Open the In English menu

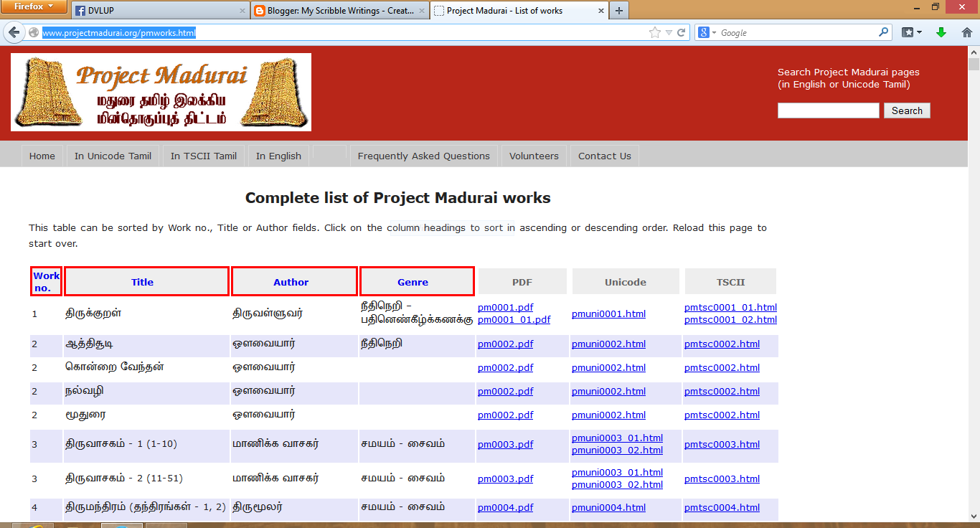point(278,156)
